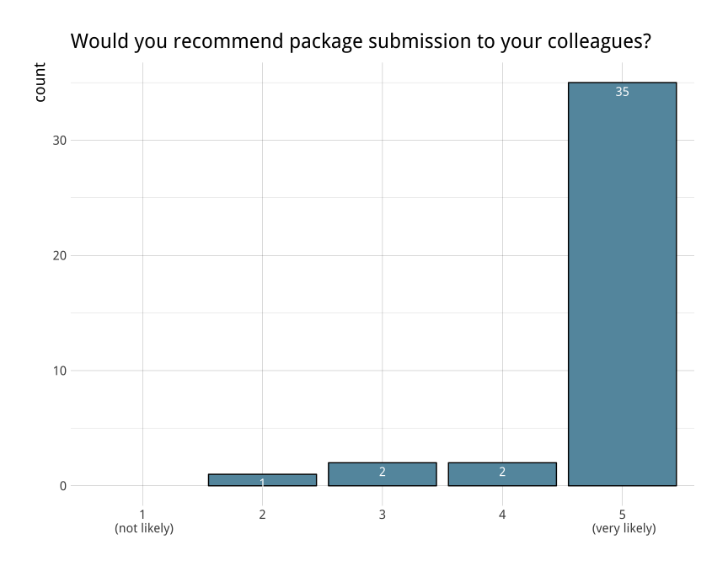This screenshot has width=728, height=566.
Task: Click the "count" y-axis label
Action: click(x=40, y=83)
